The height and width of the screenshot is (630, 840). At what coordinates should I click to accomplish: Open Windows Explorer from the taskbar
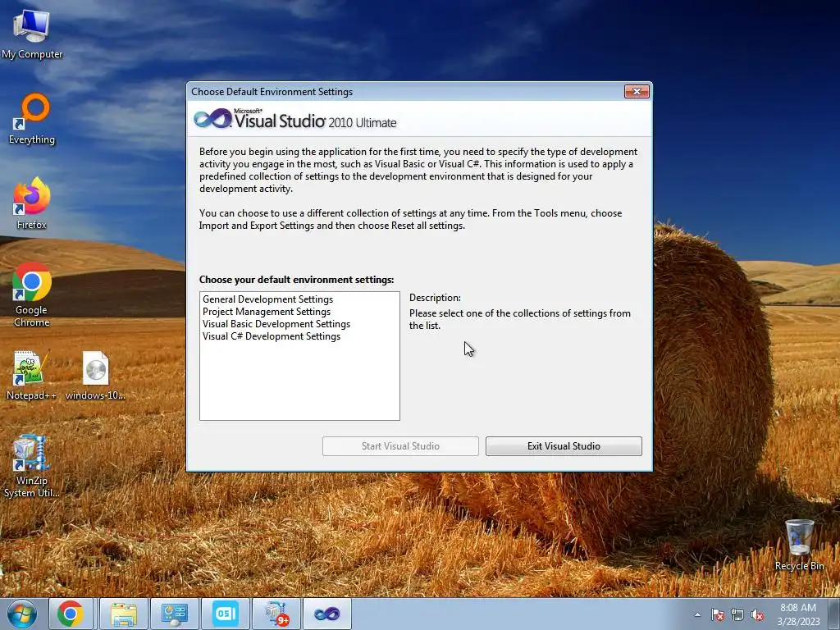124,614
